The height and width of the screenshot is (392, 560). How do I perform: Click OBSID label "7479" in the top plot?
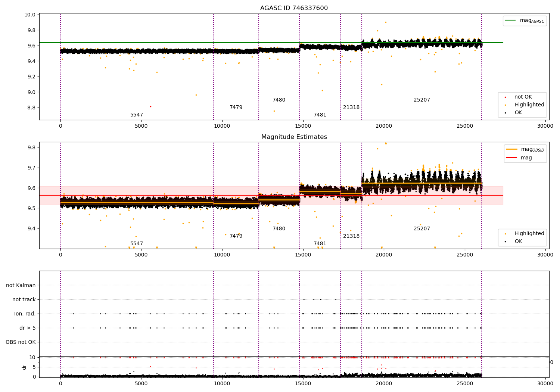(x=236, y=108)
